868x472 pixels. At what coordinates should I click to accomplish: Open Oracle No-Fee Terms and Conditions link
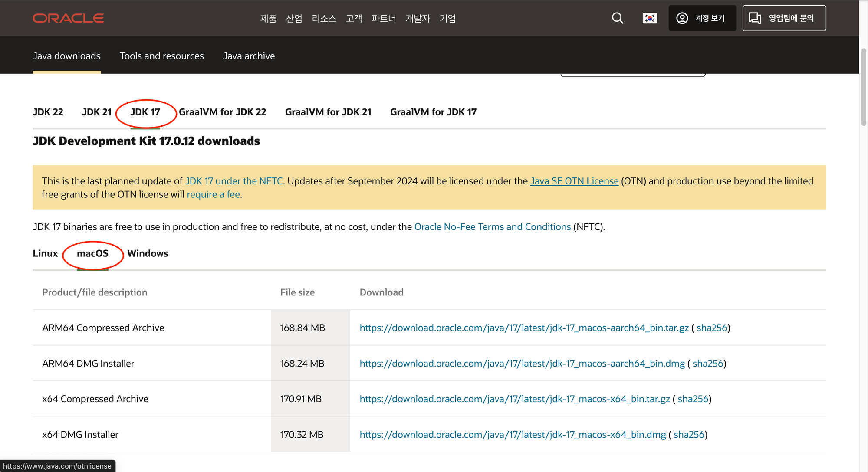(x=493, y=227)
